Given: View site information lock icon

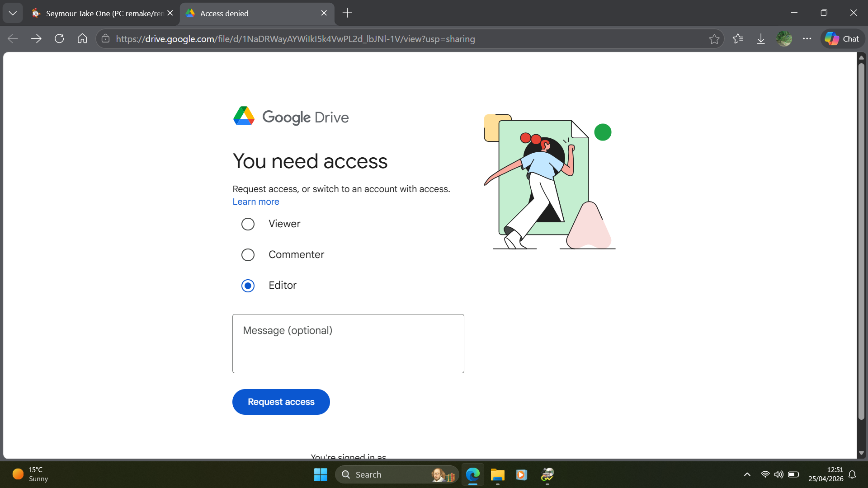Looking at the screenshot, I should point(105,39).
